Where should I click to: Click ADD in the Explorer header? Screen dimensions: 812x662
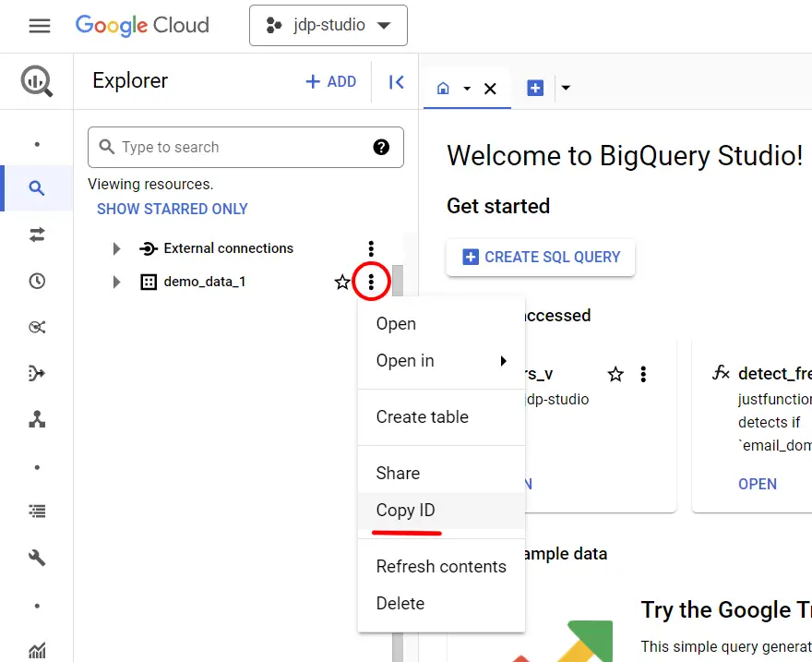(x=331, y=81)
